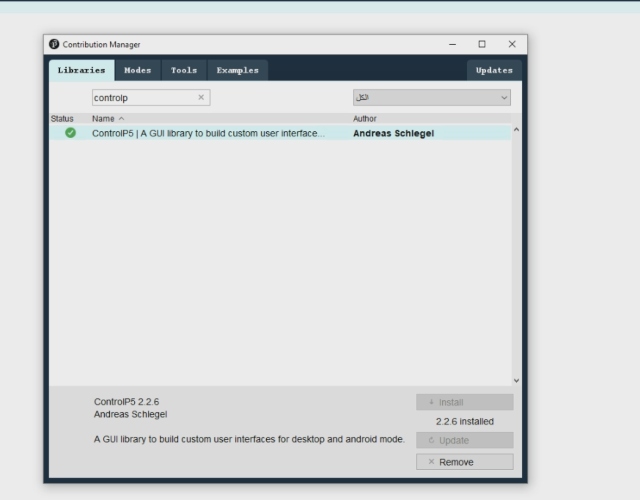This screenshot has height=500, width=640.
Task: Sort the list by Name column
Action: (x=103, y=119)
